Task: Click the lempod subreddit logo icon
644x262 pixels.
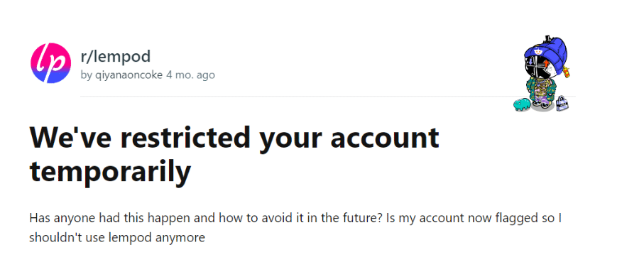Action: [x=51, y=63]
